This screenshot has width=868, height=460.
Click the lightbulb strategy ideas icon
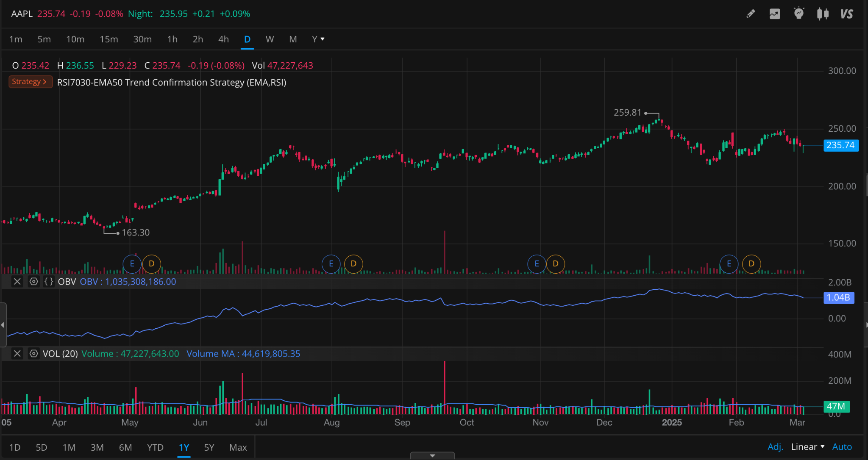click(799, 14)
